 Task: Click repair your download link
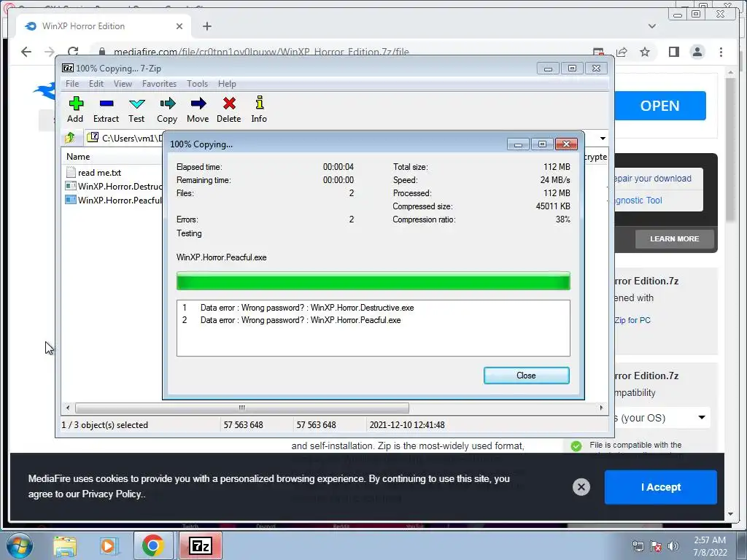click(x=653, y=179)
